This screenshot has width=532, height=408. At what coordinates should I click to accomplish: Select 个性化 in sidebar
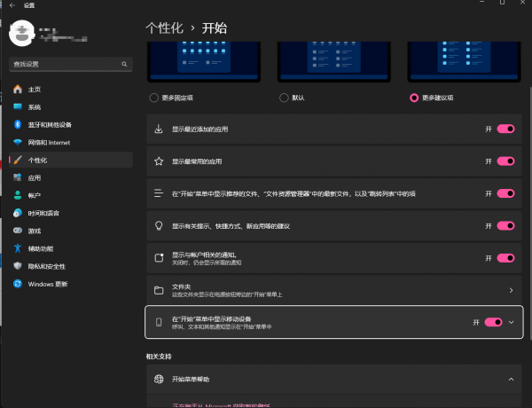click(x=71, y=160)
